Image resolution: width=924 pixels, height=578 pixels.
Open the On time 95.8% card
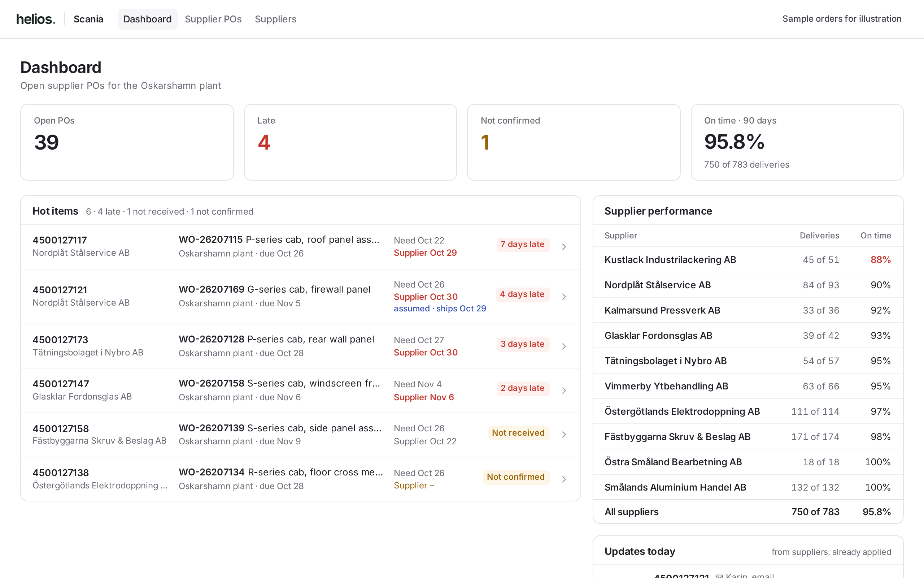coord(797,142)
